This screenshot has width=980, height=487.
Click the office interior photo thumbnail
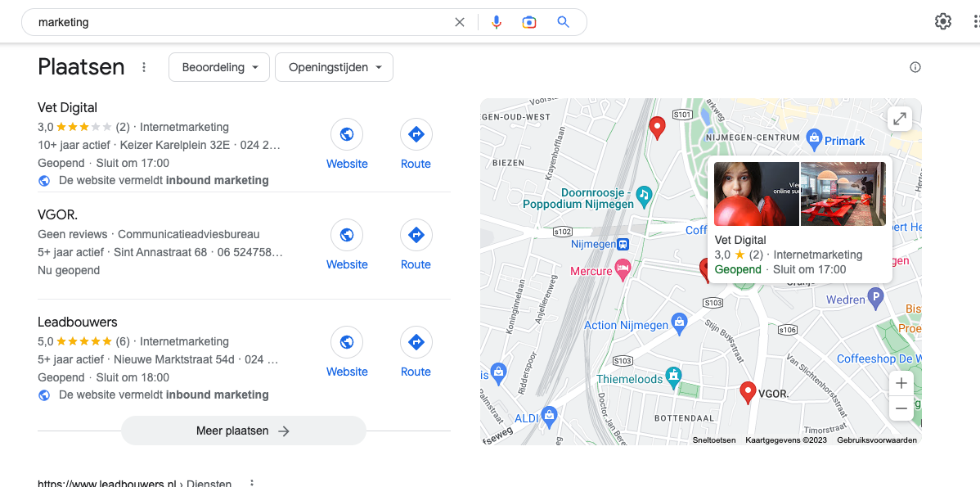click(843, 194)
